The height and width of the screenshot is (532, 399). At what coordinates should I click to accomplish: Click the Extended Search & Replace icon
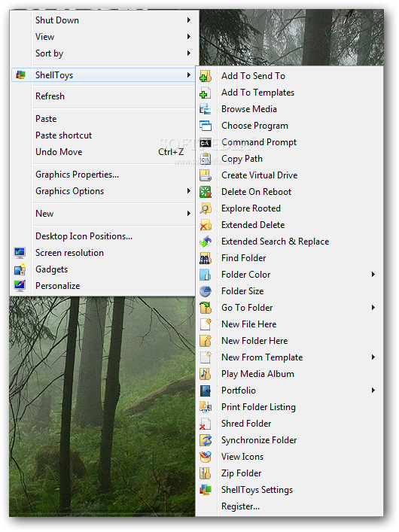[x=206, y=242]
